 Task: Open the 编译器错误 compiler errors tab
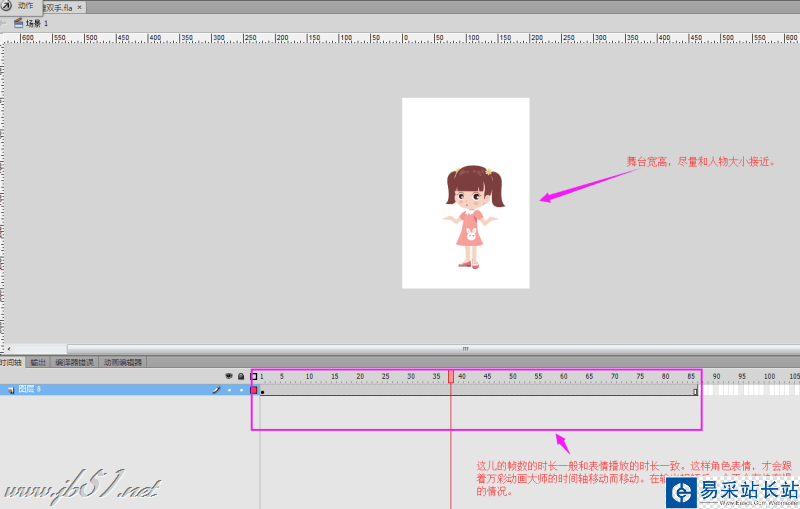point(74,362)
